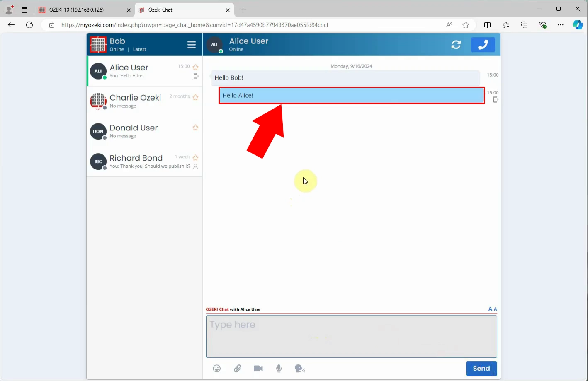Image resolution: width=588 pixels, height=381 pixels.
Task: Click the person icon in Richard Bond row
Action: pyautogui.click(x=195, y=166)
